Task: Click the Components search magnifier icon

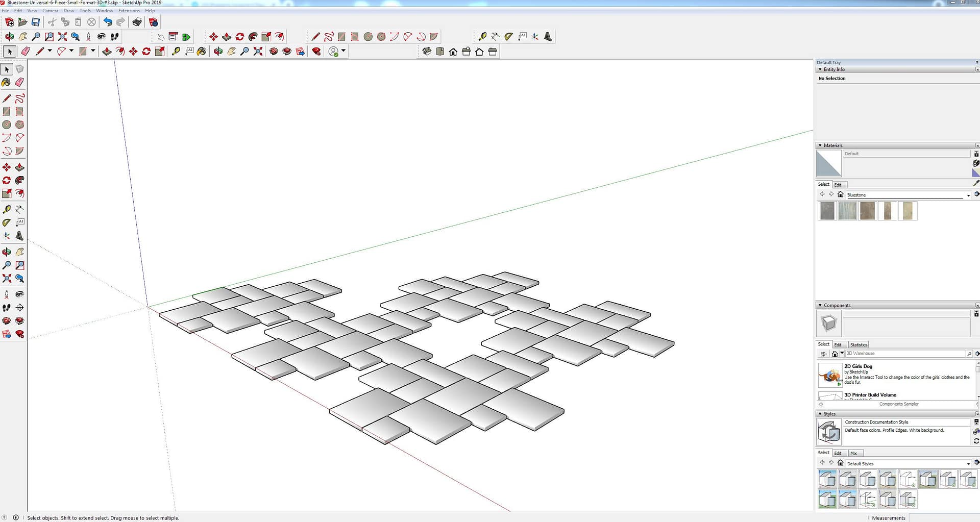Action: [x=969, y=354]
